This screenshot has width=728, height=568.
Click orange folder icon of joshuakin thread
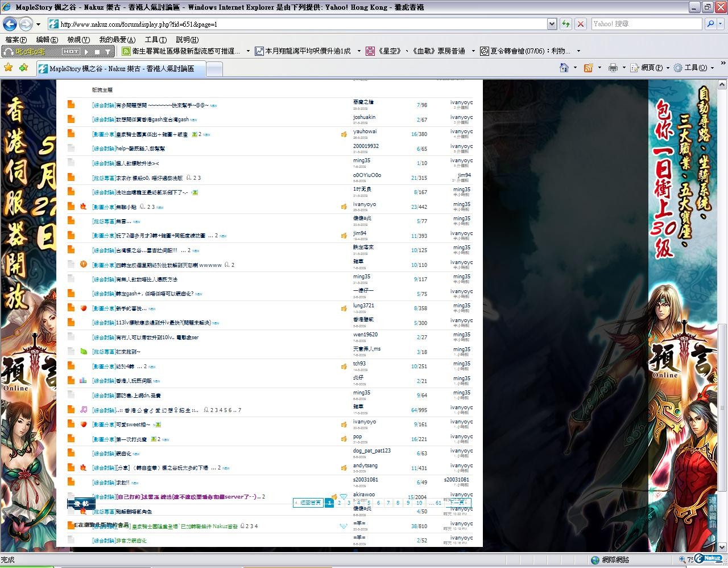(x=71, y=118)
